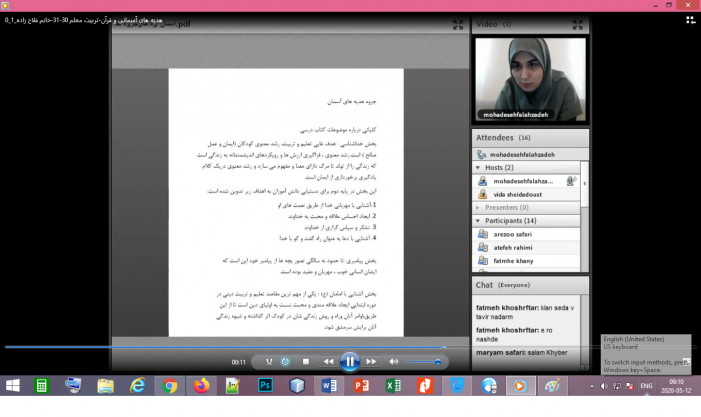This screenshot has height=417, width=701.
Task: Open the tray flag icon with red X
Action: [629, 386]
